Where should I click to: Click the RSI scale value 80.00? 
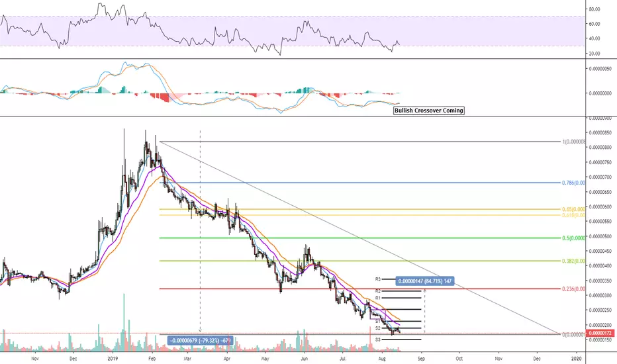594,9
